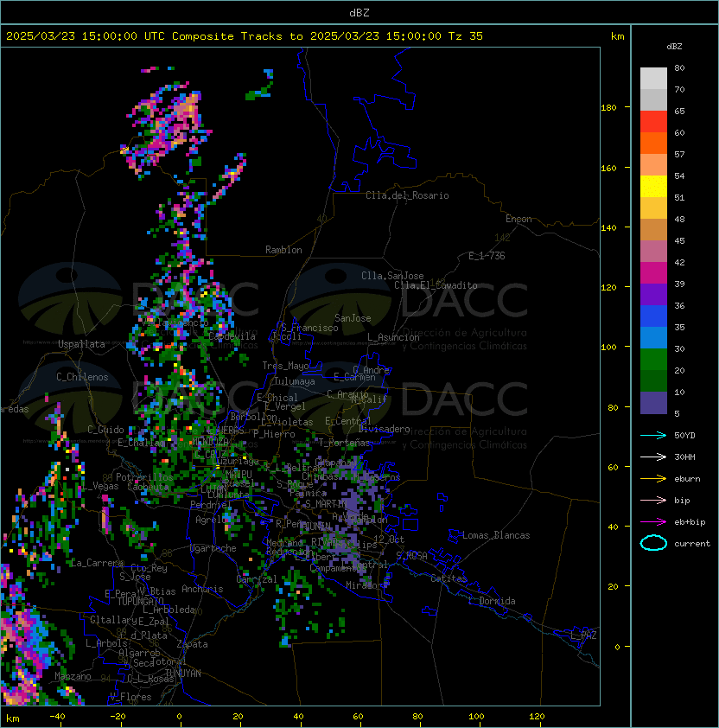The width and height of the screenshot is (719, 728).
Task: Click the 'E_Vergel' label
Action: click(x=285, y=406)
